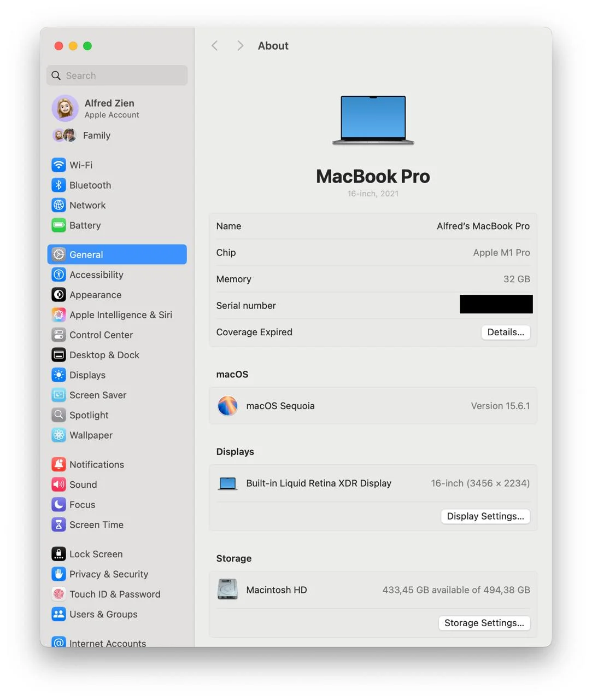Image resolution: width=592 pixels, height=700 pixels.
Task: Open the Sound speaker icon
Action: coord(58,485)
